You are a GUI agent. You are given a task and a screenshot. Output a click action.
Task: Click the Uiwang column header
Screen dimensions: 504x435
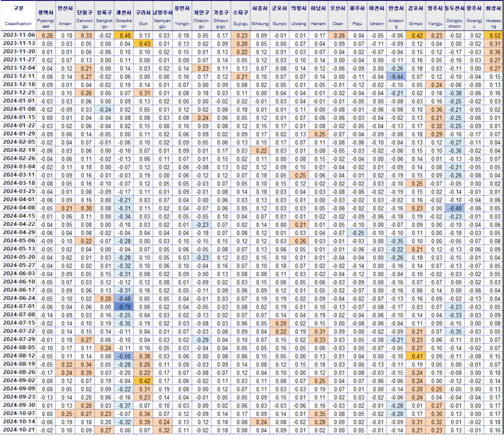(x=298, y=16)
